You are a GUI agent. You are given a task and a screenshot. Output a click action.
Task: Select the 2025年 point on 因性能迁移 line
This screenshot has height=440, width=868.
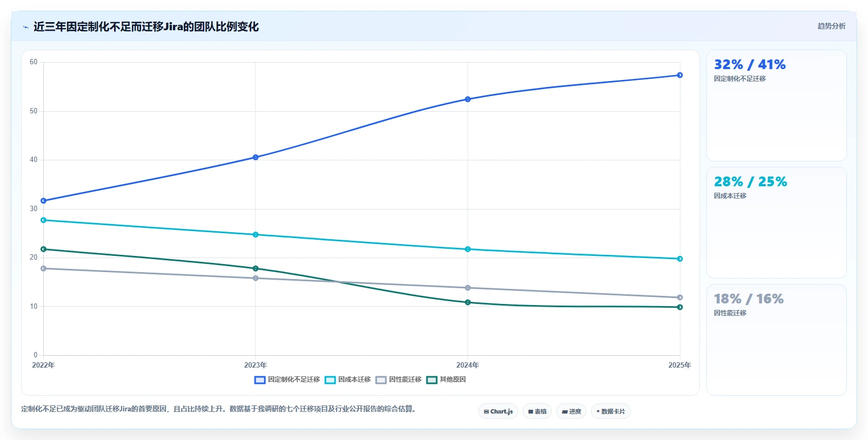coord(680,298)
